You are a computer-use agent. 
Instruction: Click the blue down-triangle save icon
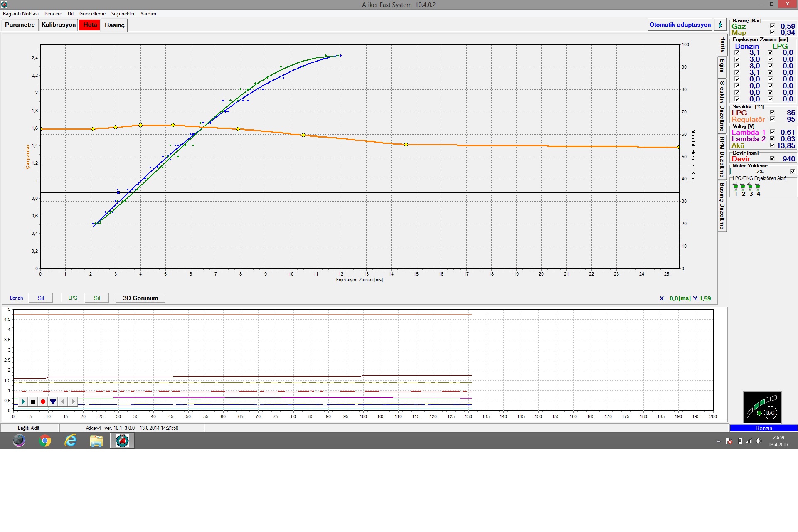(x=53, y=401)
